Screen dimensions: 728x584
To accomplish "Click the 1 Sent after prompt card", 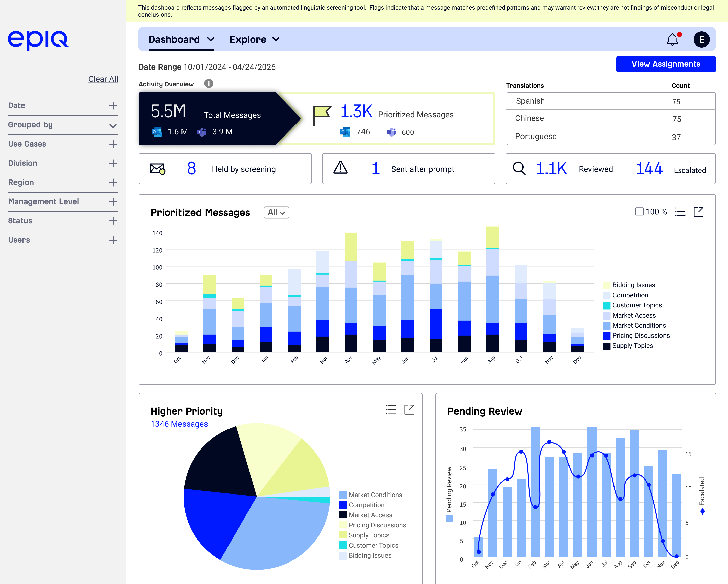I will tap(408, 169).
